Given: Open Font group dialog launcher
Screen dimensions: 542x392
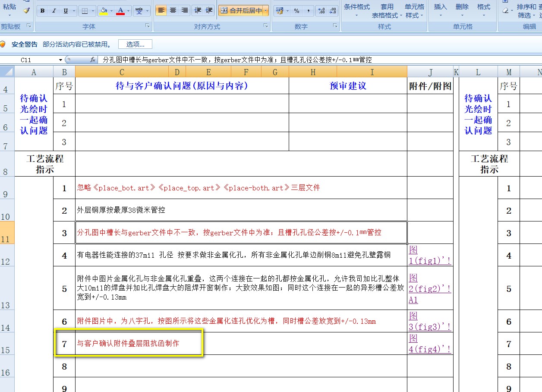Looking at the screenshot, I should (x=148, y=26).
